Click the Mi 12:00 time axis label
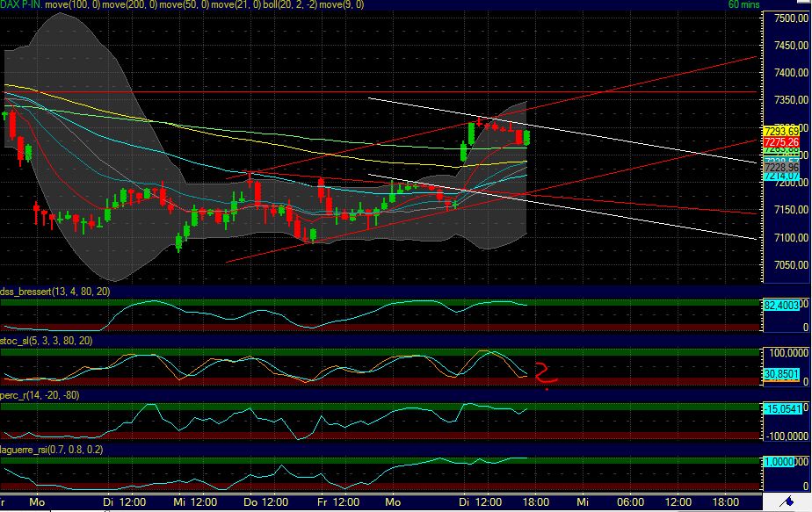 (x=195, y=501)
